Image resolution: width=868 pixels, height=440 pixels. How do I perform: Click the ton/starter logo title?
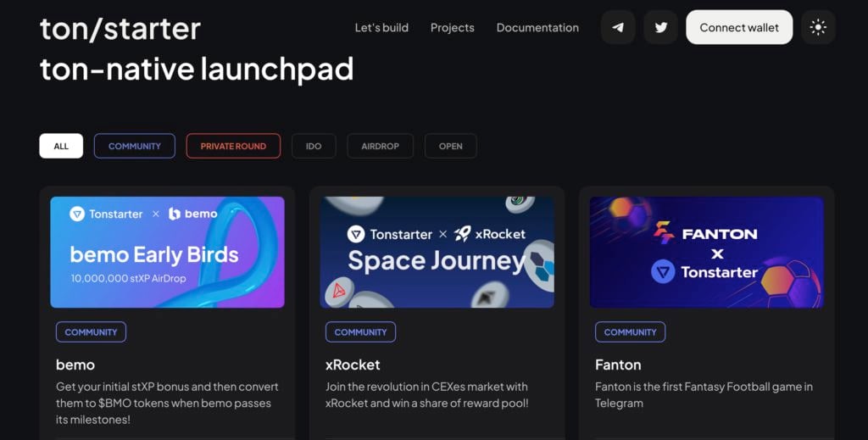coord(120,29)
